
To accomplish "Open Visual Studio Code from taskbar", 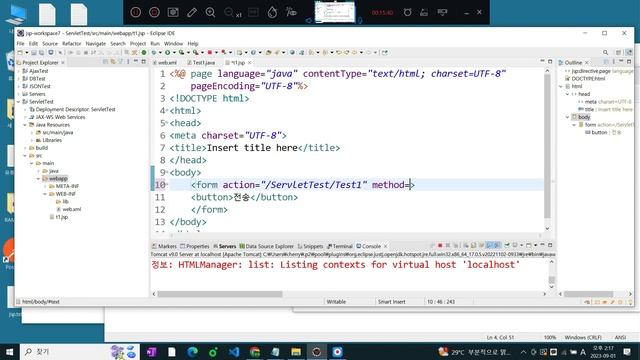I will tap(234, 351).
